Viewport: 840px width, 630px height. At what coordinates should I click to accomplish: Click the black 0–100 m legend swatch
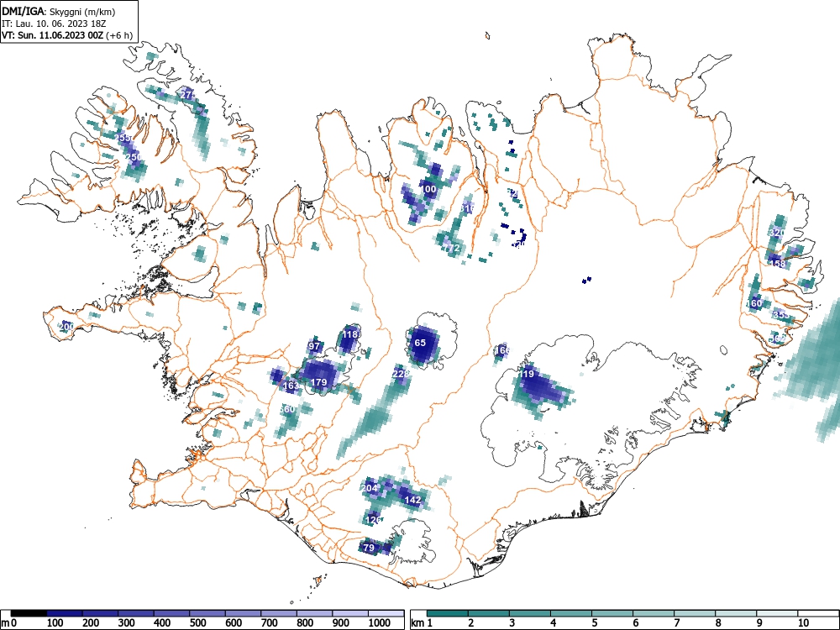click(x=29, y=613)
